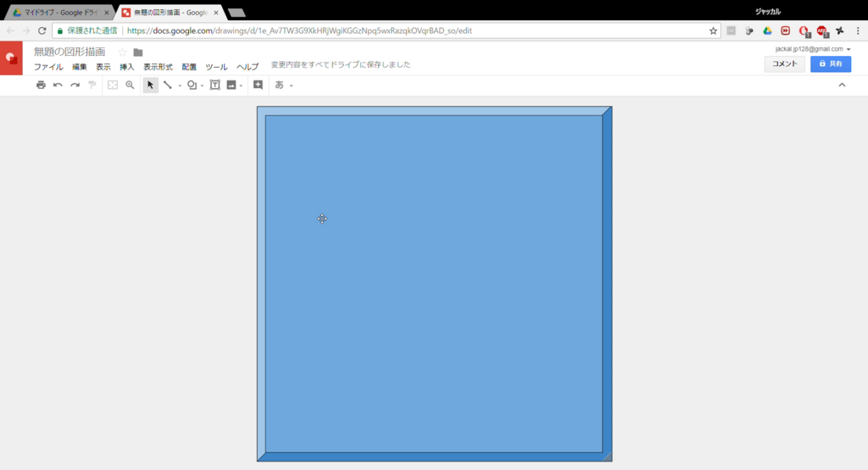Open the ファイル menu
868x470 pixels.
[x=48, y=67]
